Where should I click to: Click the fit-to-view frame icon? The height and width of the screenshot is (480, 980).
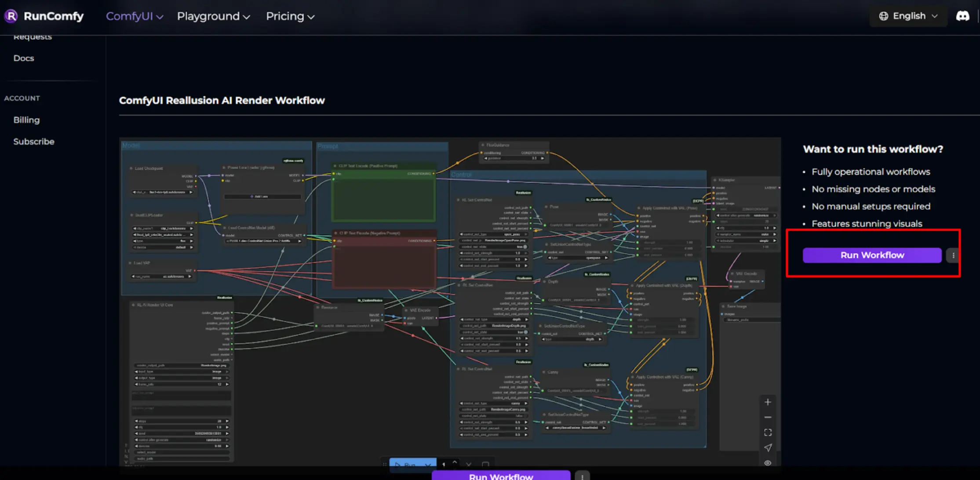click(x=768, y=433)
